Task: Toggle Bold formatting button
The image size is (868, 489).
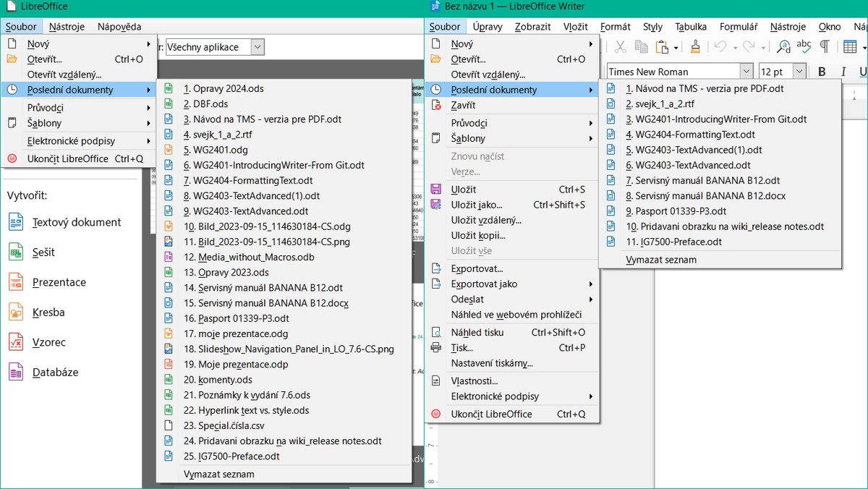Action: point(822,72)
